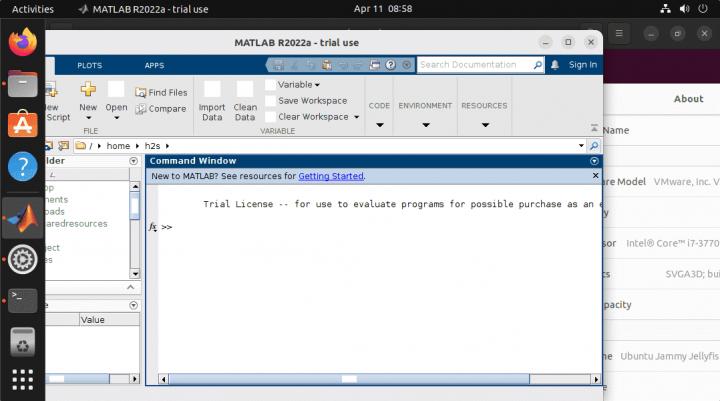
Task: Click the fx function browser icon
Action: tap(153, 227)
